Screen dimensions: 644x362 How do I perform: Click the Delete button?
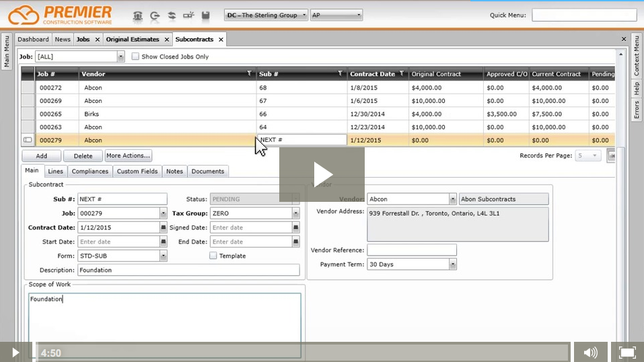click(83, 155)
